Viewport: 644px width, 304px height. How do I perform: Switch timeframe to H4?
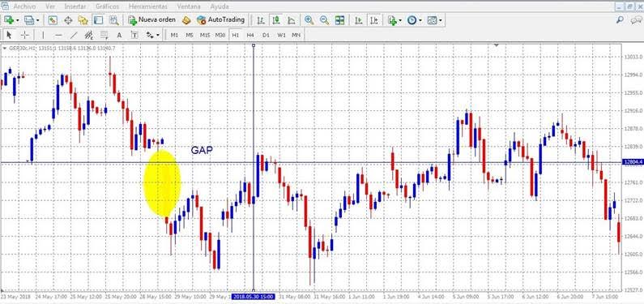(250, 36)
